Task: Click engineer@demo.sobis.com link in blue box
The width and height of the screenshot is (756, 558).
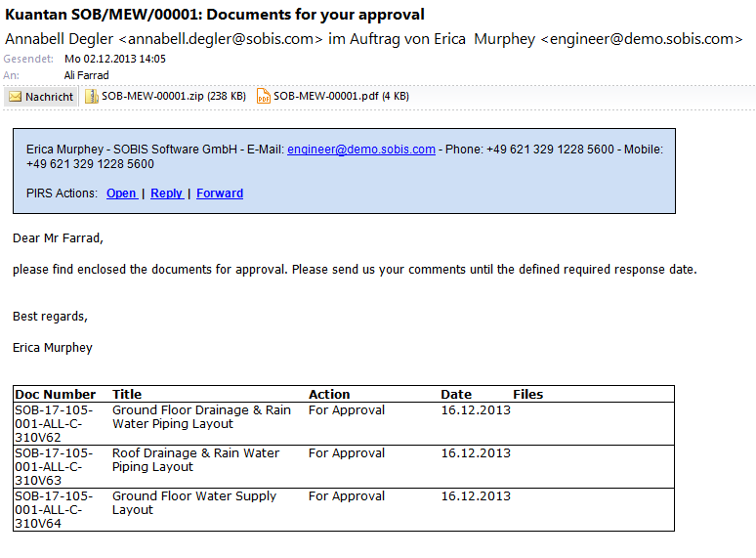Action: 360,150
